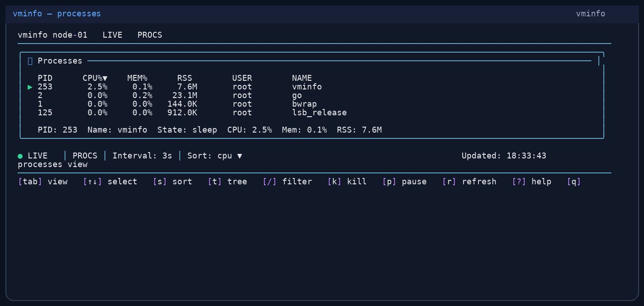Click the Processes panel icon
644x306 pixels.
[x=30, y=61]
